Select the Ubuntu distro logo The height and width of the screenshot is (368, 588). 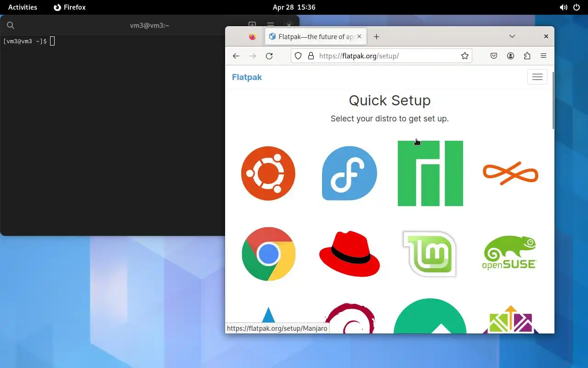tap(268, 173)
